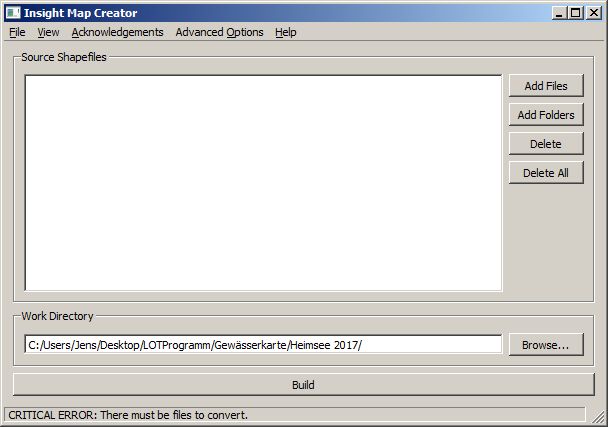This screenshot has width=608, height=427.
Task: Close the Insight Map Creator window
Action: tap(592, 13)
